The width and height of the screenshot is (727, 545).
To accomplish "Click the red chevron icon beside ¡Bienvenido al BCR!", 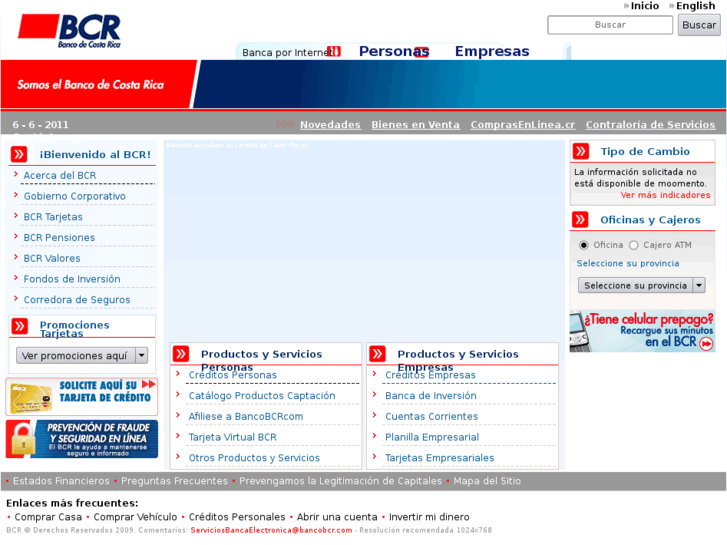I will point(19,154).
